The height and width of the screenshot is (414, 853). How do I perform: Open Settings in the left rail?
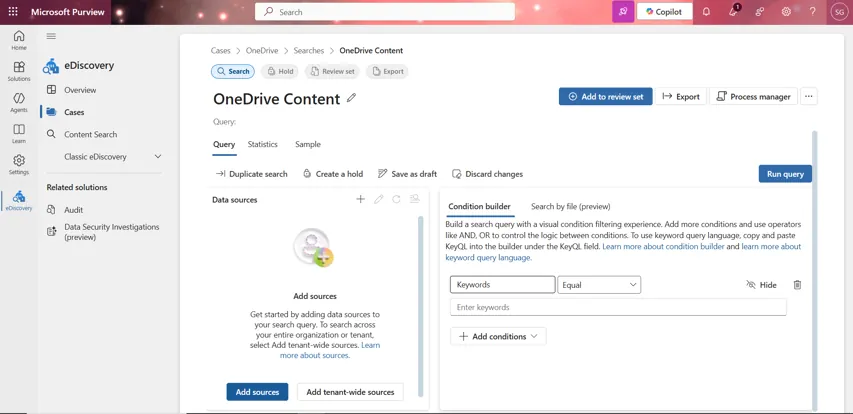19,164
